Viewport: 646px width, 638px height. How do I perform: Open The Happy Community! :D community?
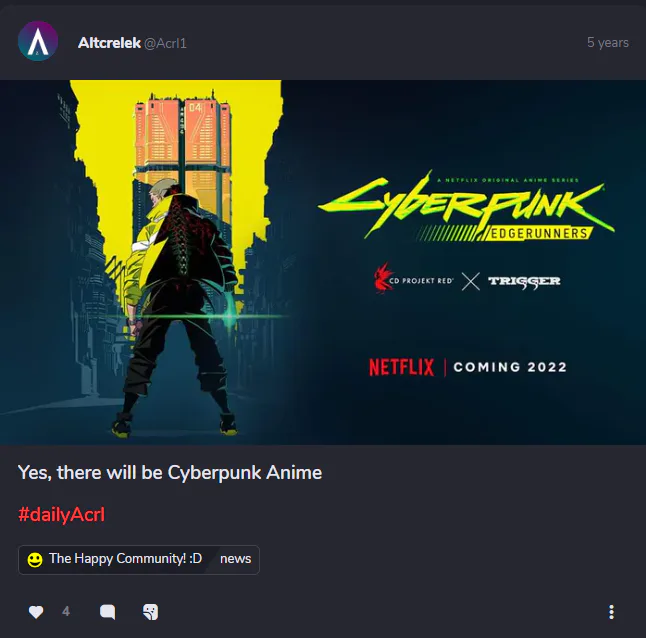(125, 559)
